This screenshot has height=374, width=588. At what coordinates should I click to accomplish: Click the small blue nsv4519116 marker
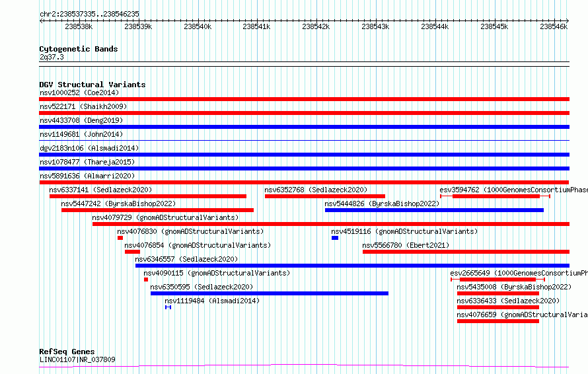click(335, 238)
